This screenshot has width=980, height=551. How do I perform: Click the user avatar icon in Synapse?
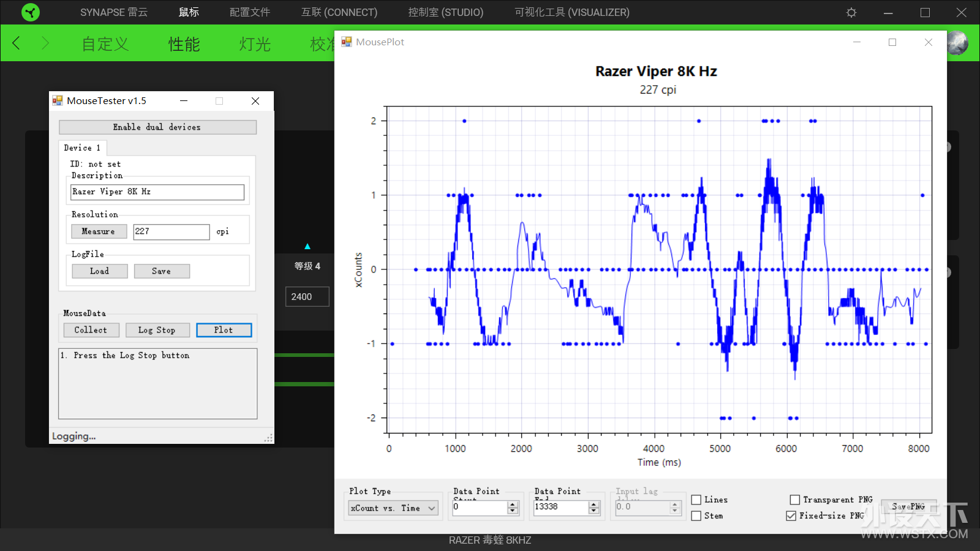pos(957,43)
